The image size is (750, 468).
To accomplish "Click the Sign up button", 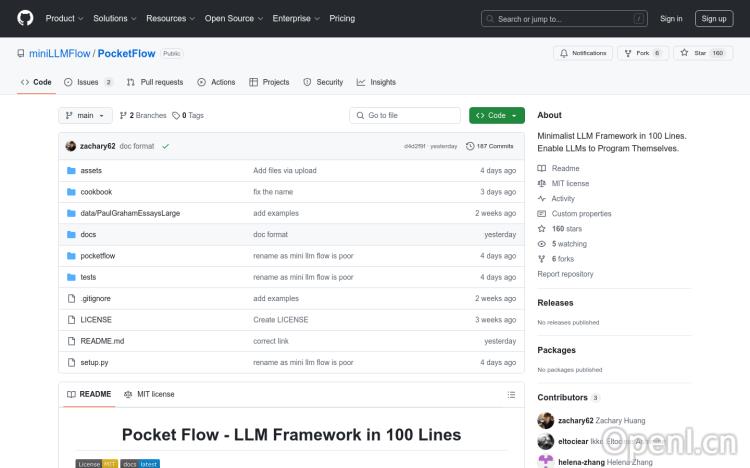I will pos(714,18).
